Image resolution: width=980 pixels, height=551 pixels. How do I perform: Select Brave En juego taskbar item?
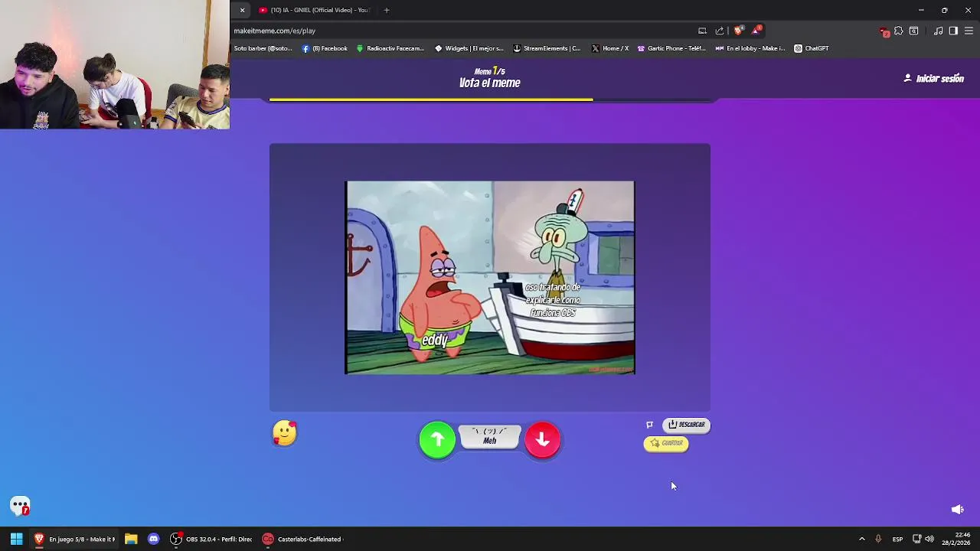pos(74,539)
